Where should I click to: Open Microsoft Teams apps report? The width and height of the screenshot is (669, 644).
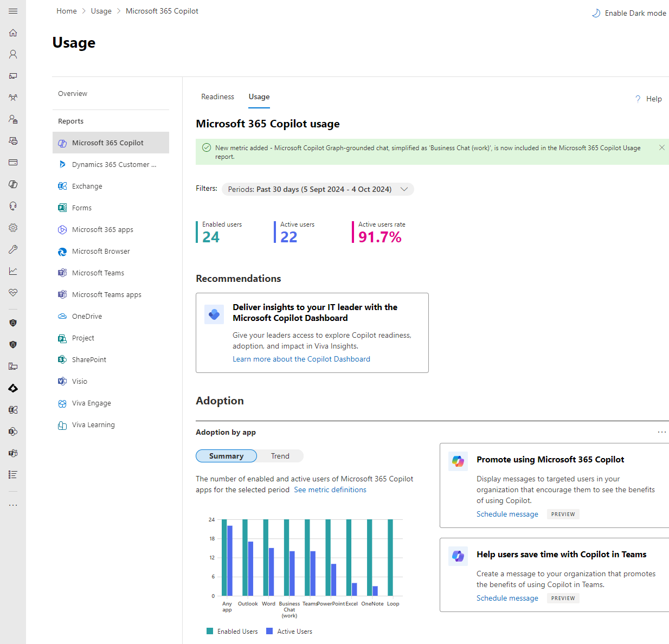pyautogui.click(x=111, y=294)
